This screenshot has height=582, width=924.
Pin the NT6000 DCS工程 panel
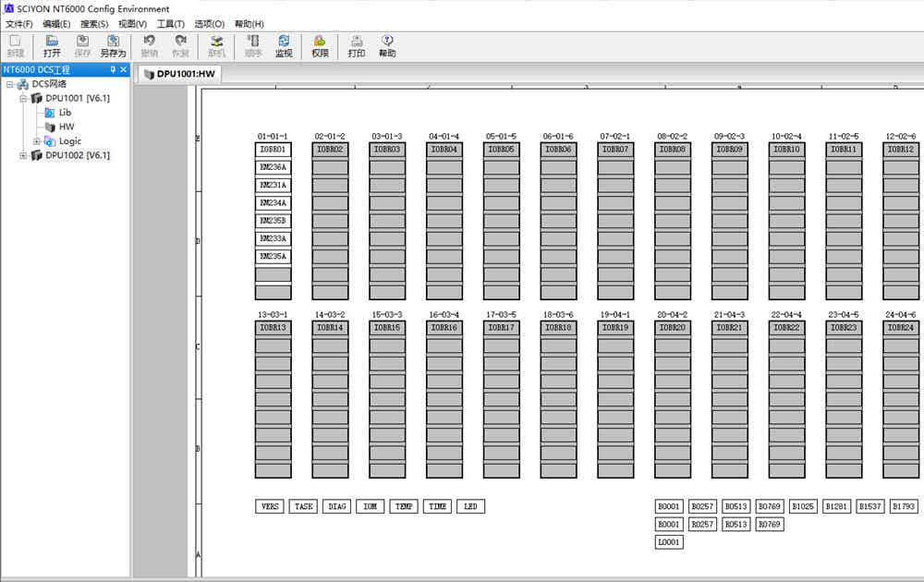(x=113, y=69)
